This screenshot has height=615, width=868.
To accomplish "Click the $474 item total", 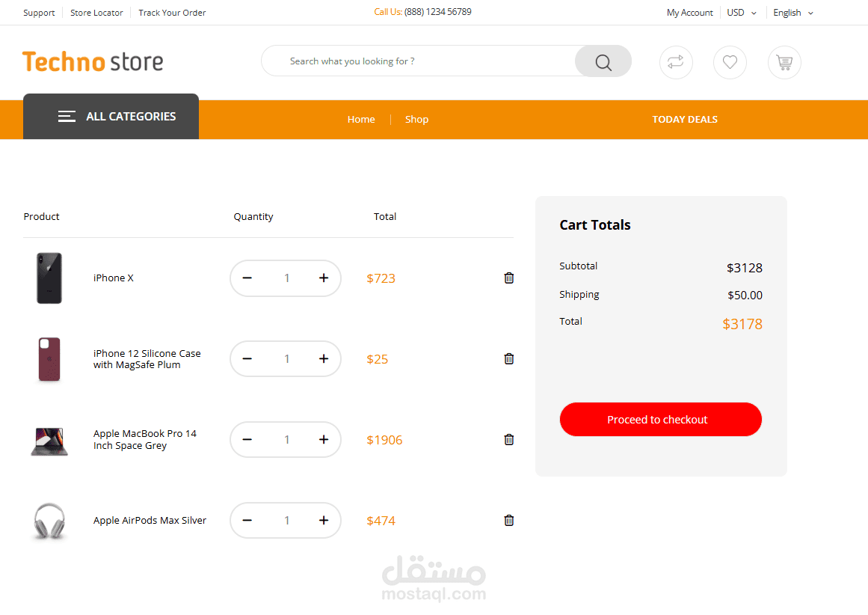I will pos(381,521).
